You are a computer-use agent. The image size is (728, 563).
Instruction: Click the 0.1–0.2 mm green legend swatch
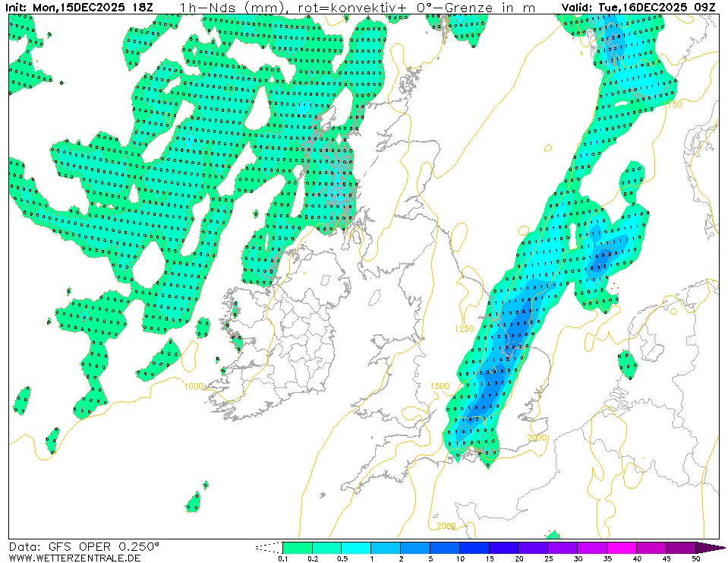click(297, 548)
